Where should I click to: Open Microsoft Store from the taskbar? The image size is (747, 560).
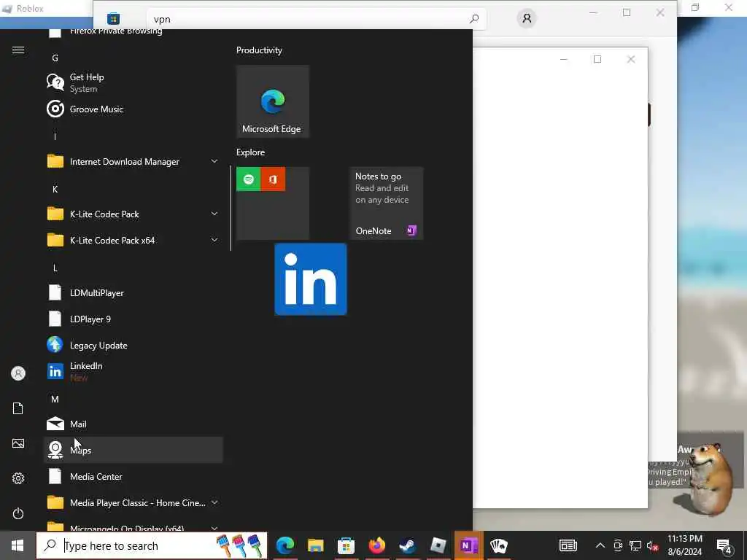tap(346, 545)
